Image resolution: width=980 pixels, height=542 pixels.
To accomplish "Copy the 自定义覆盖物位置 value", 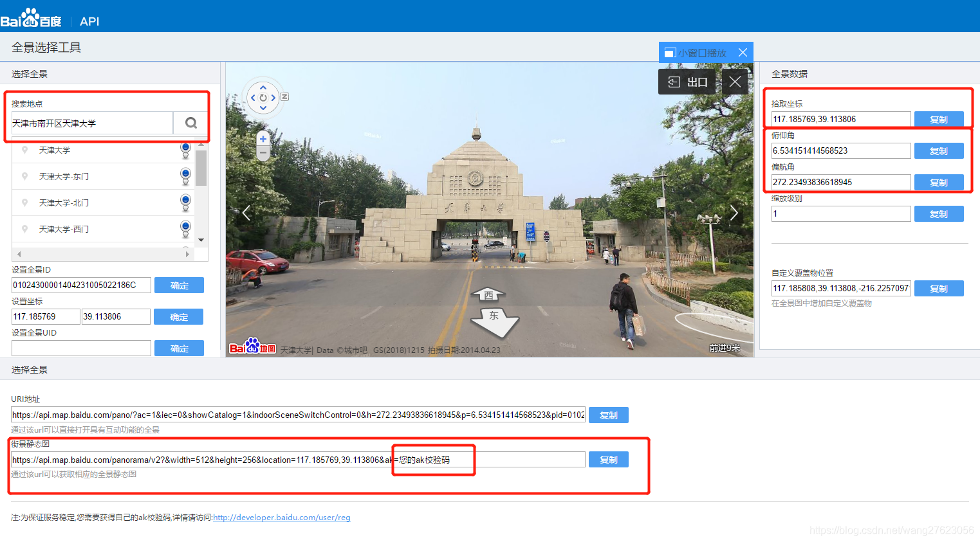I will click(x=939, y=289).
